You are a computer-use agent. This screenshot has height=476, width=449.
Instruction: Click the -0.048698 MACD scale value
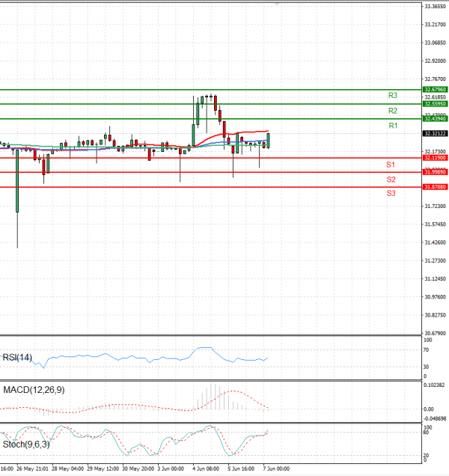tap(435, 418)
